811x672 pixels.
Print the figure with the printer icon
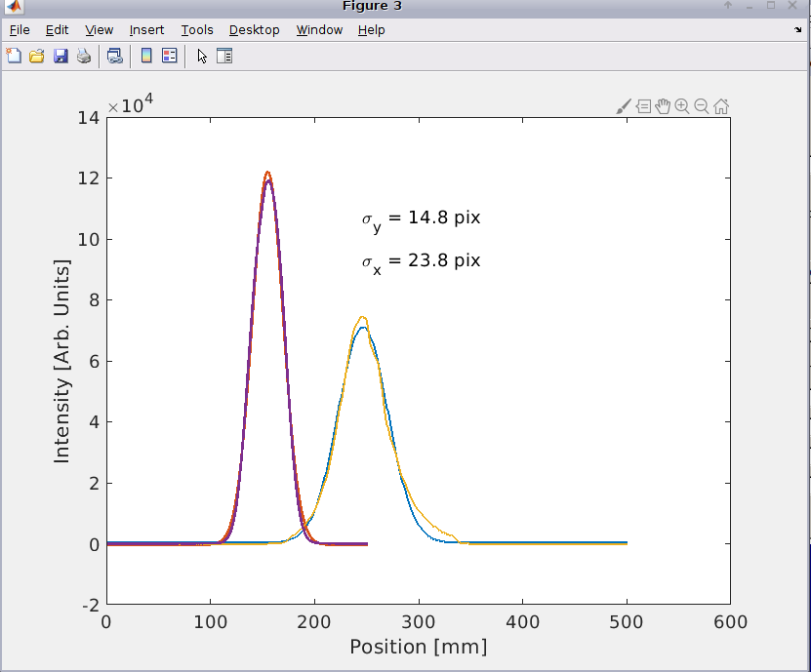[84, 56]
